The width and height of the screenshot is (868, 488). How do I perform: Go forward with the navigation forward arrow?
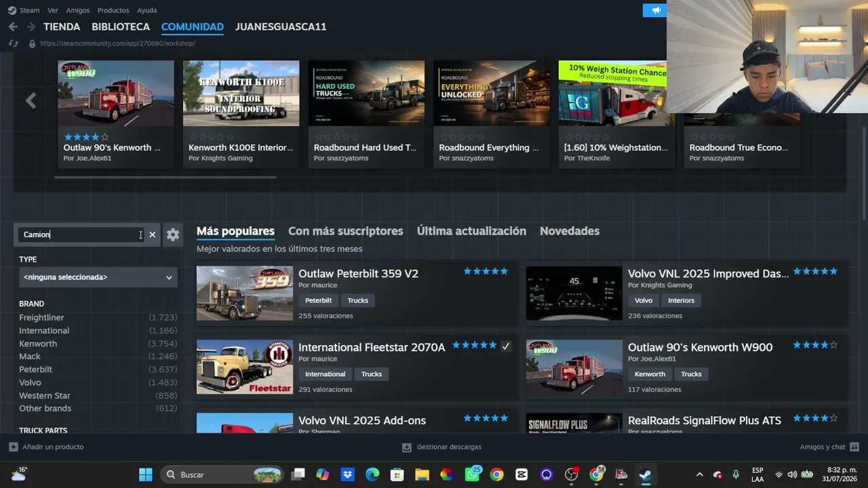click(31, 26)
